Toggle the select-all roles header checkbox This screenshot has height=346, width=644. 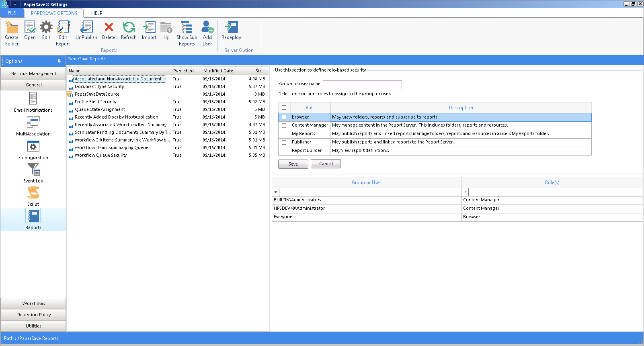pos(284,108)
